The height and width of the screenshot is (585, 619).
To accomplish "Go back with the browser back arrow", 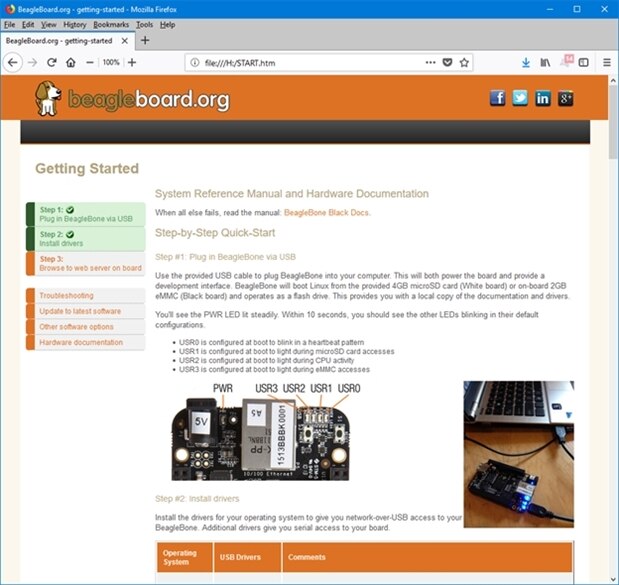I will 13,62.
